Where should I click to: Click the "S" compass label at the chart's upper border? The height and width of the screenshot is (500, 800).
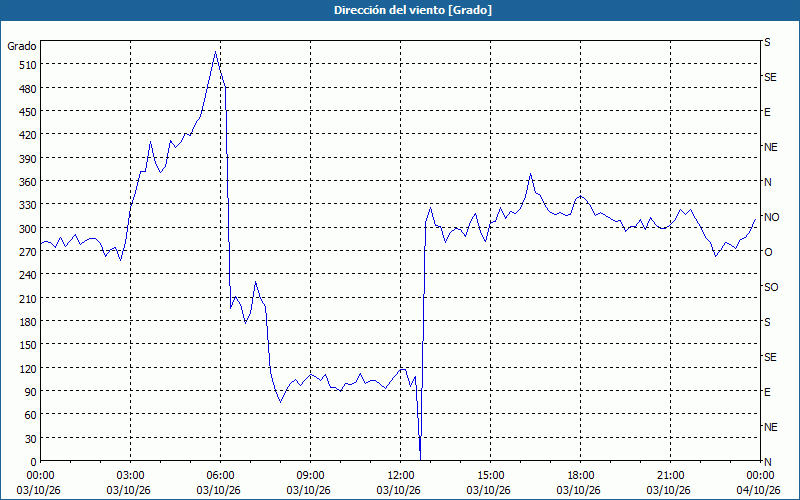click(x=767, y=42)
